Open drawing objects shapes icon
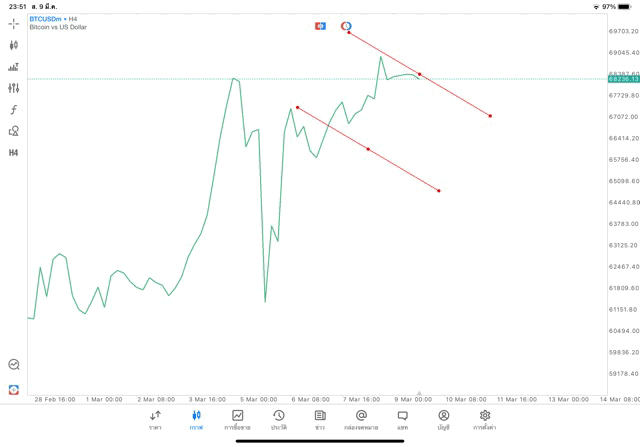The image size is (640, 447). coord(14,131)
